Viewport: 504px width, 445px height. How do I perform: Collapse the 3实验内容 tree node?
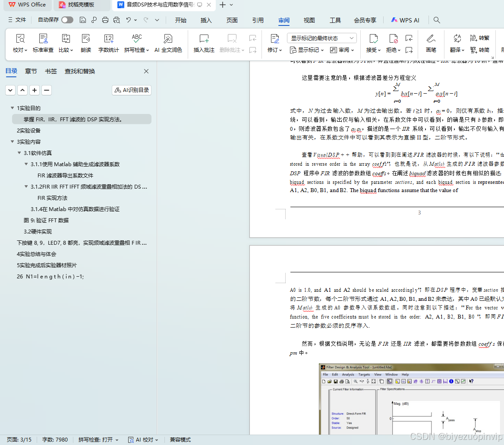point(12,142)
